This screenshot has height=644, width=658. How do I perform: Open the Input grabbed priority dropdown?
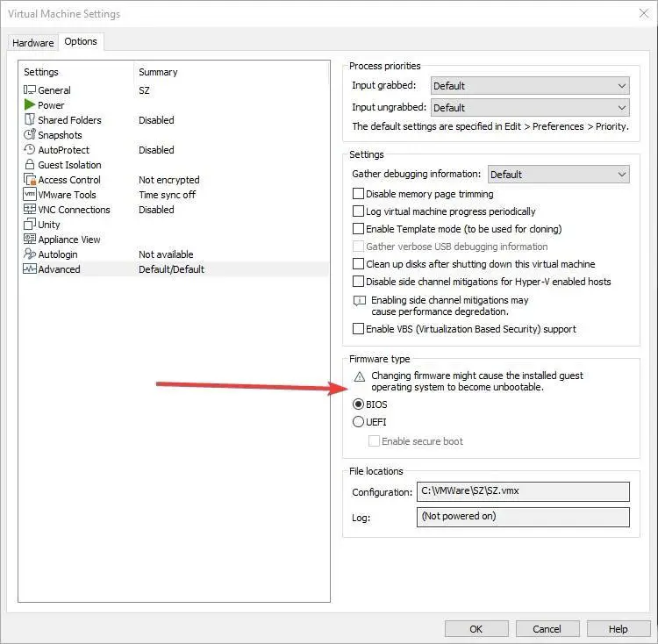pos(530,86)
